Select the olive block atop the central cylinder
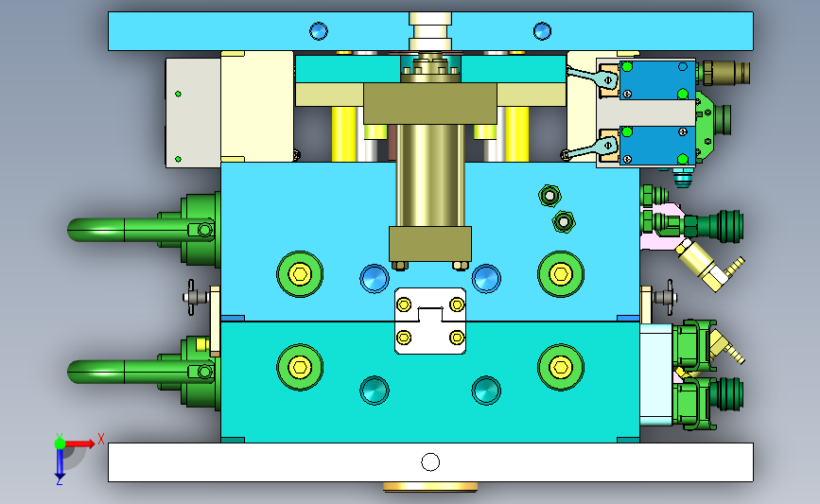 (430, 103)
